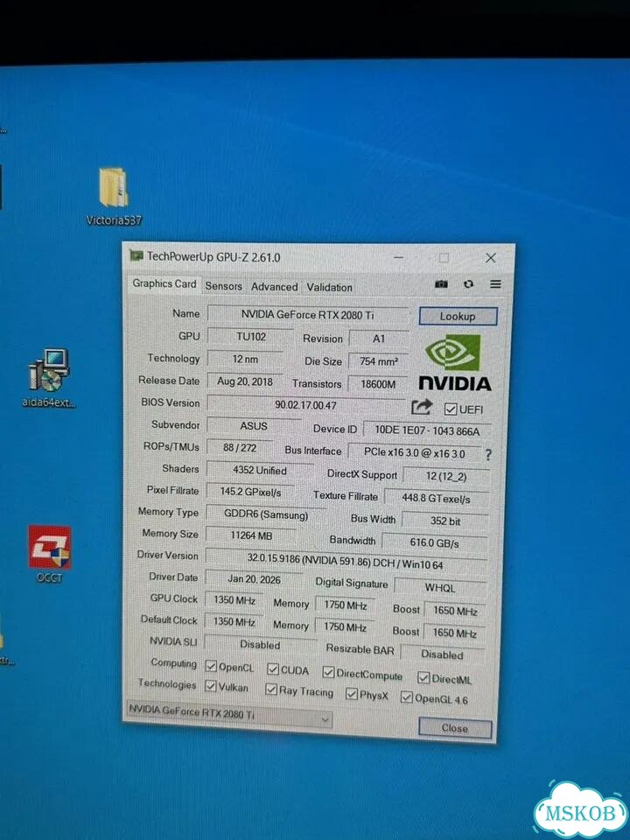Click the Driver Version value 32.0.15.9186
This screenshot has height=840, width=630.
point(345,562)
